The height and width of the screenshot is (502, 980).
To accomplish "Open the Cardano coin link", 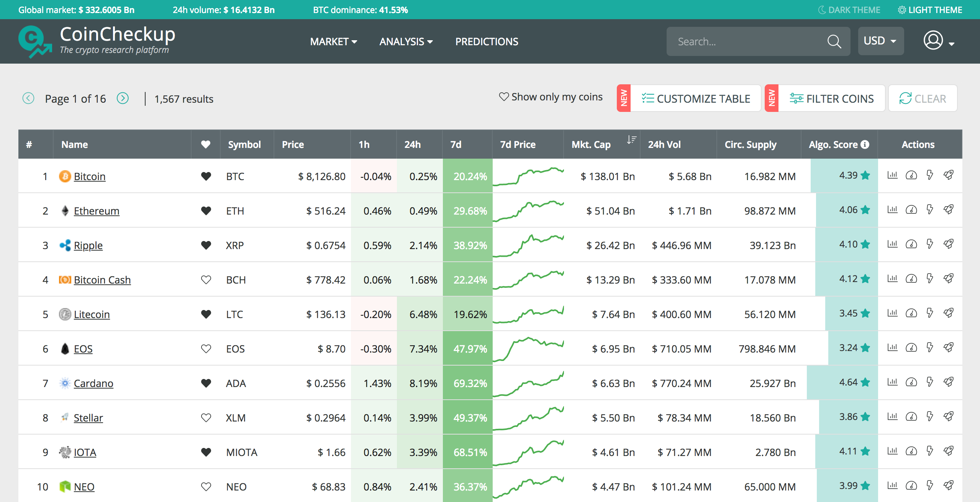I will tap(93, 383).
